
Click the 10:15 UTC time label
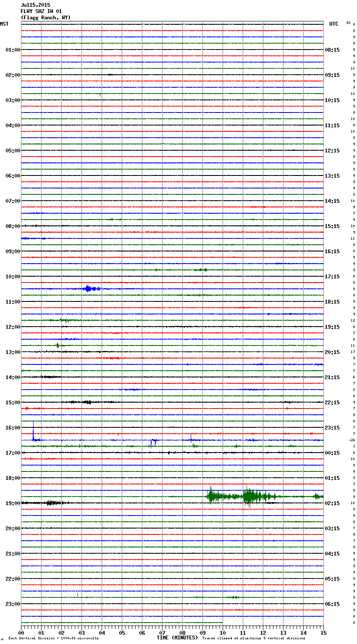[x=332, y=100]
